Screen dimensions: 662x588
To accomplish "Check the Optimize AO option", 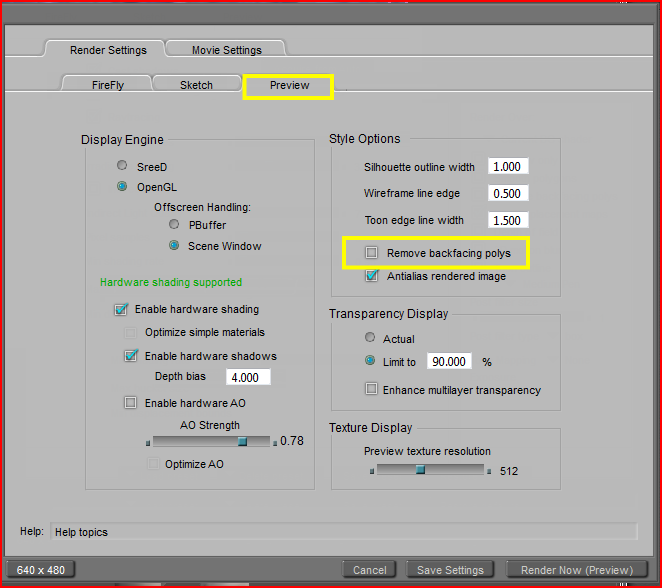I will (153, 463).
